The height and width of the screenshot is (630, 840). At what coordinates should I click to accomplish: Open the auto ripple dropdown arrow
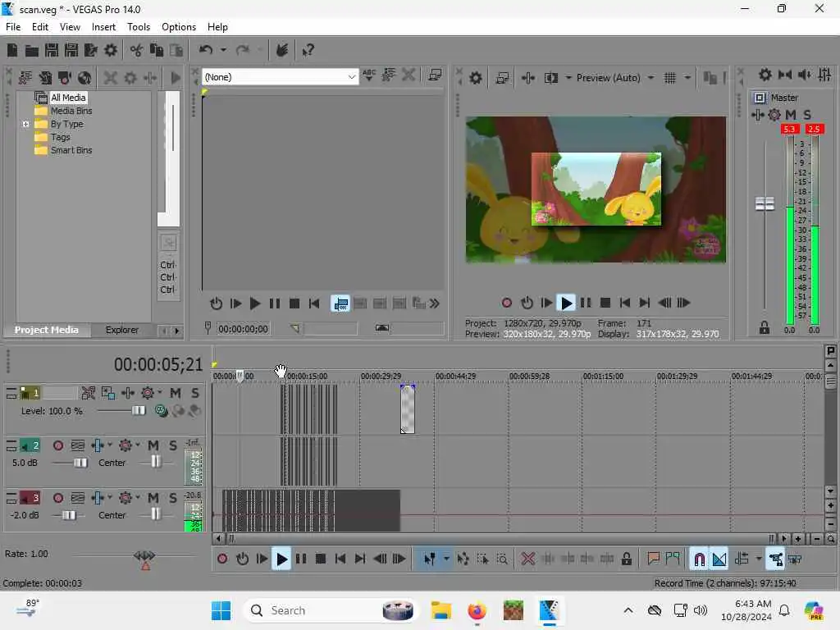coord(759,559)
